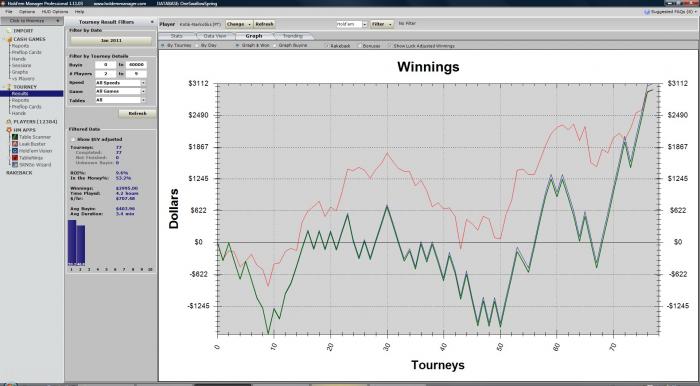Click the Players icon in sidebar
Image resolution: width=700 pixels, height=386 pixels.
point(8,122)
